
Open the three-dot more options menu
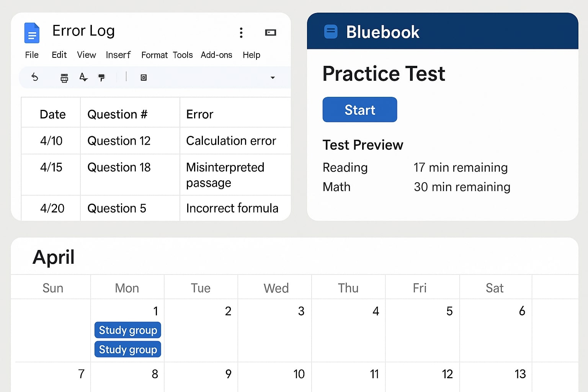241,33
